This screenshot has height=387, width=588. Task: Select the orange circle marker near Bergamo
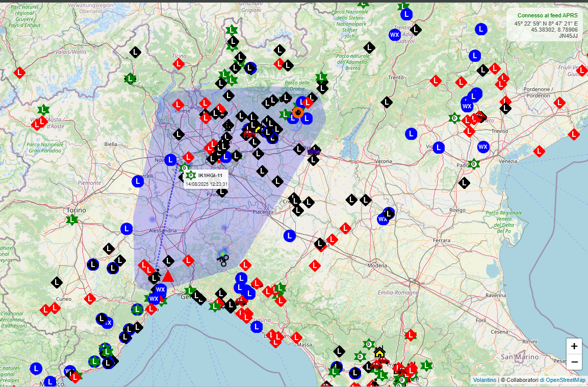(x=298, y=112)
